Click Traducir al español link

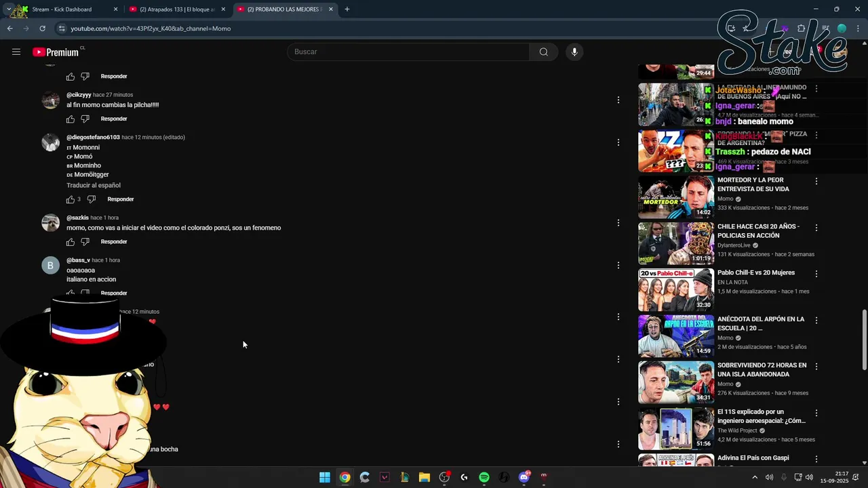94,186
